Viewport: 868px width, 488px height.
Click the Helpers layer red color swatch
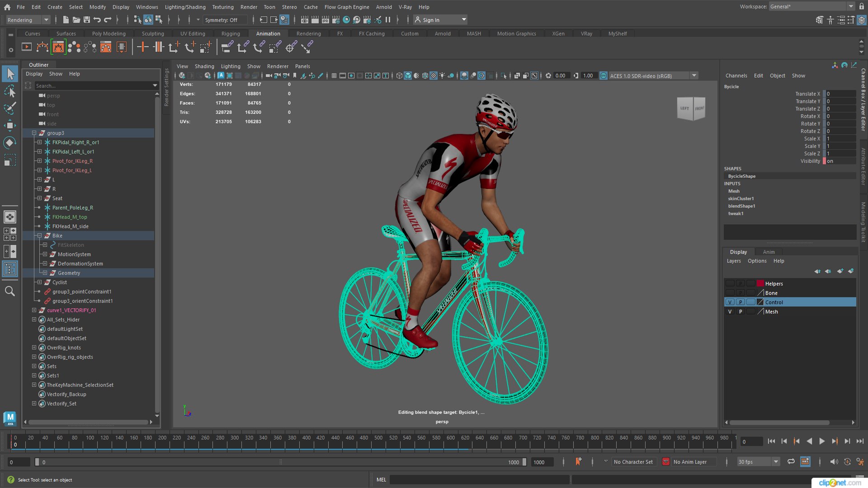760,283
